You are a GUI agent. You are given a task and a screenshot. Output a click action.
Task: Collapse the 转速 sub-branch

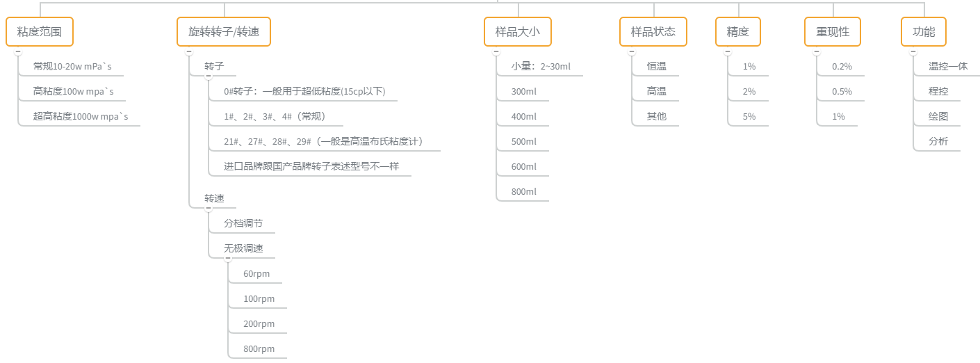click(x=209, y=209)
